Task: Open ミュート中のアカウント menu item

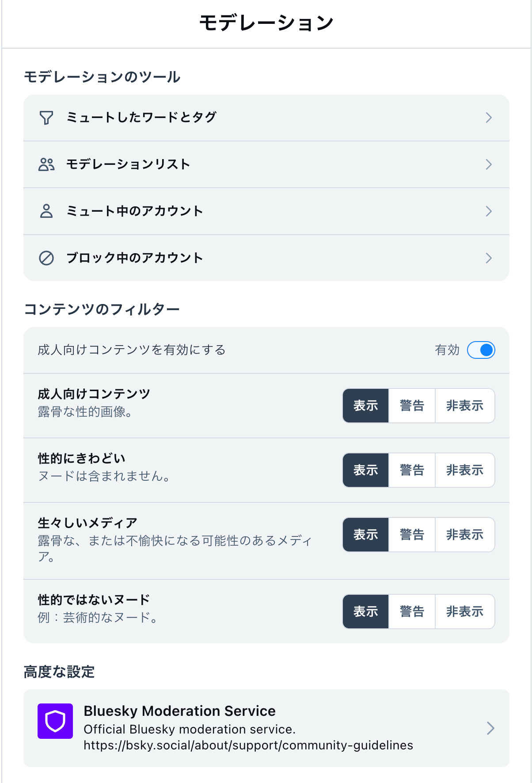Action: 134,211
